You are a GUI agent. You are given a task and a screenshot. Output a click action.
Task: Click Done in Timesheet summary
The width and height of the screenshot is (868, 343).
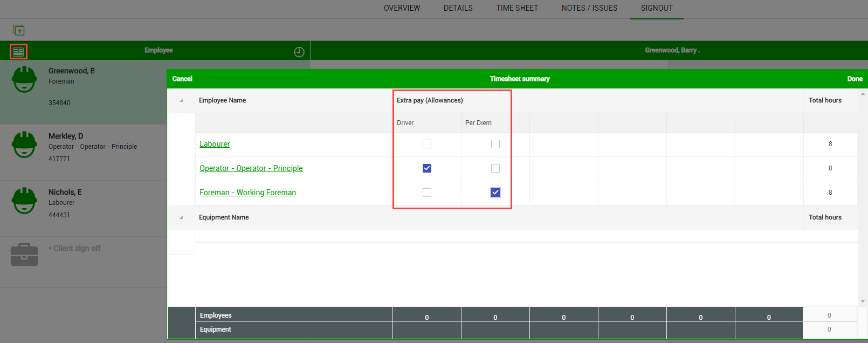pyautogui.click(x=855, y=79)
